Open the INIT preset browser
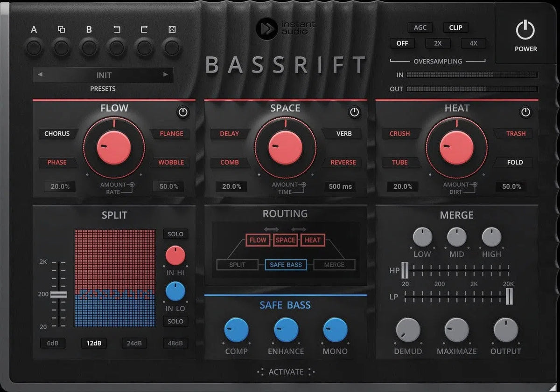560x392 pixels. pyautogui.click(x=103, y=75)
